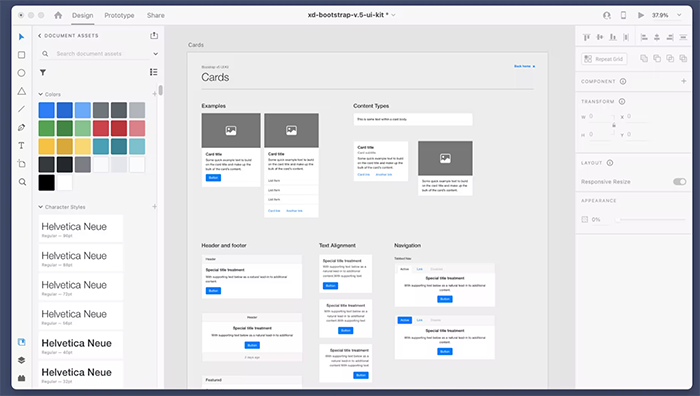
Task: Switch to the Design tab
Action: pyautogui.click(x=83, y=15)
